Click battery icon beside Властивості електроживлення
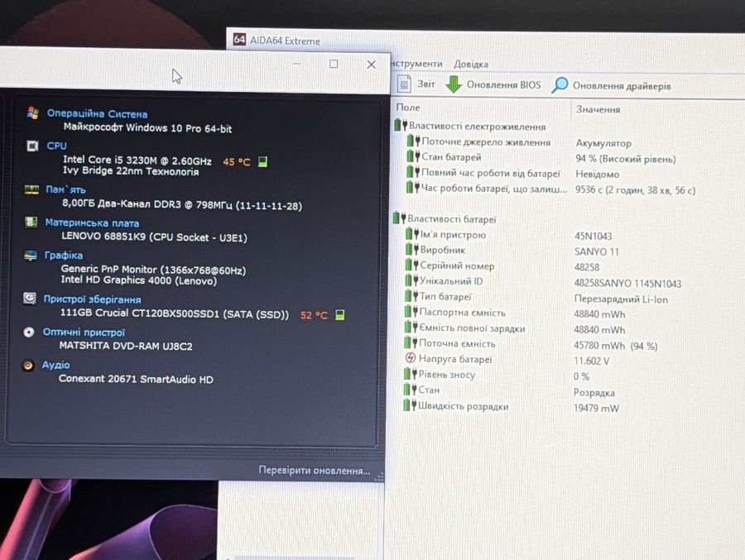745x560 pixels. [401, 126]
